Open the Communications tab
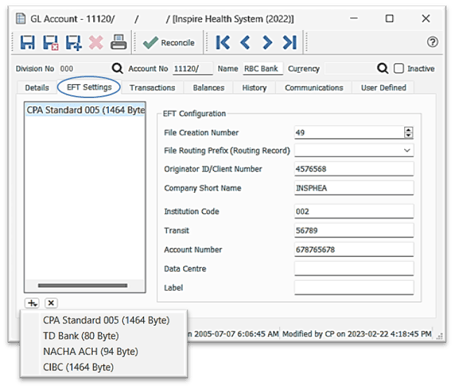The image size is (454, 388). click(314, 88)
